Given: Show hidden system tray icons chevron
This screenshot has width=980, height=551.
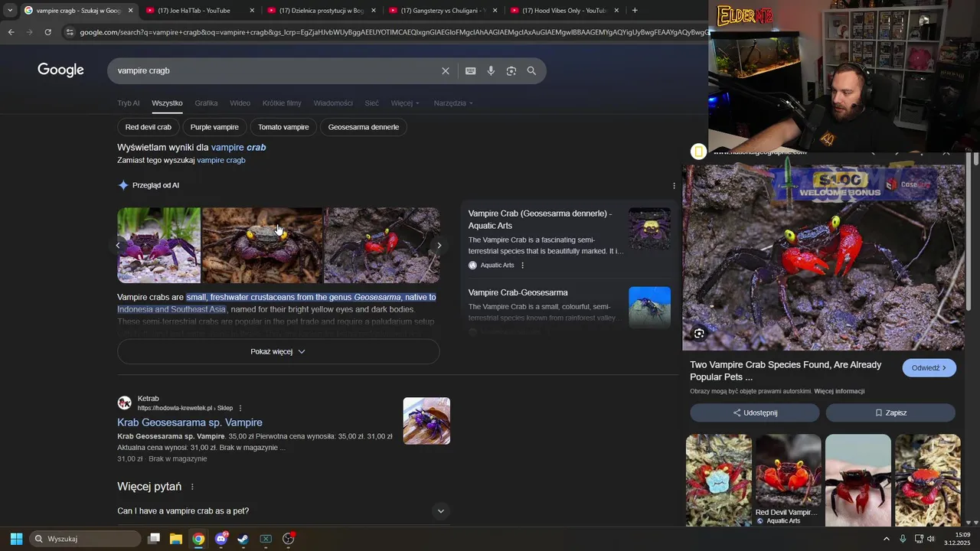Looking at the screenshot, I should point(887,539).
